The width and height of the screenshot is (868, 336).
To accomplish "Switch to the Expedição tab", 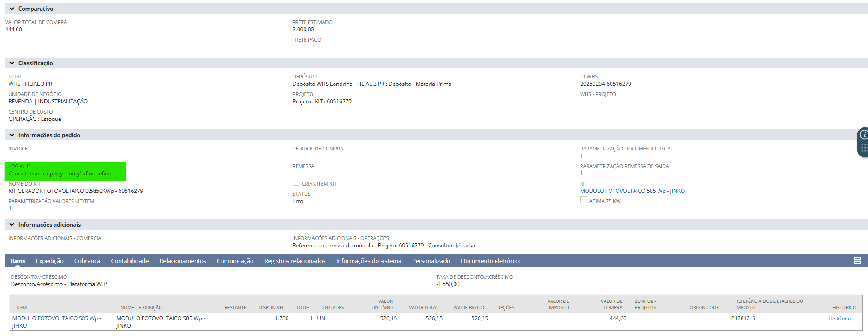I will tap(49, 261).
